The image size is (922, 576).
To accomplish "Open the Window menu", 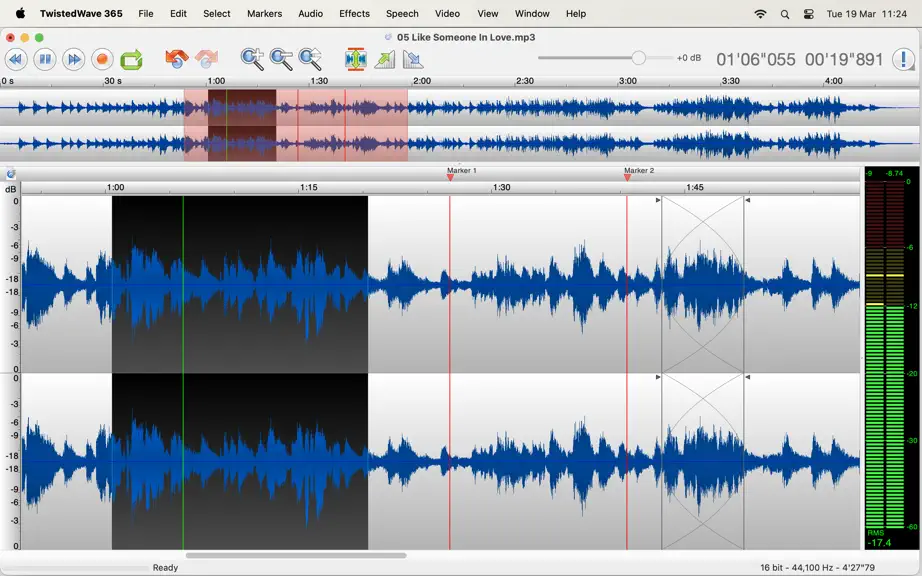I will click(532, 13).
